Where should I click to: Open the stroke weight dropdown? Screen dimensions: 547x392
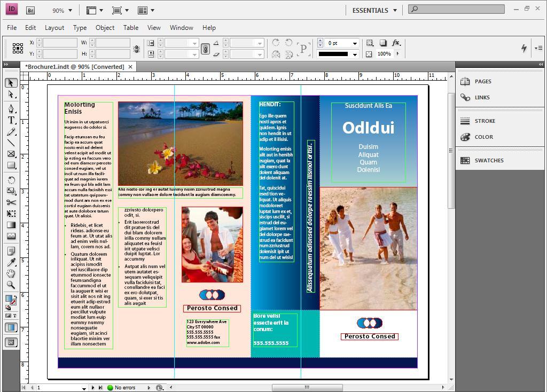pos(355,43)
